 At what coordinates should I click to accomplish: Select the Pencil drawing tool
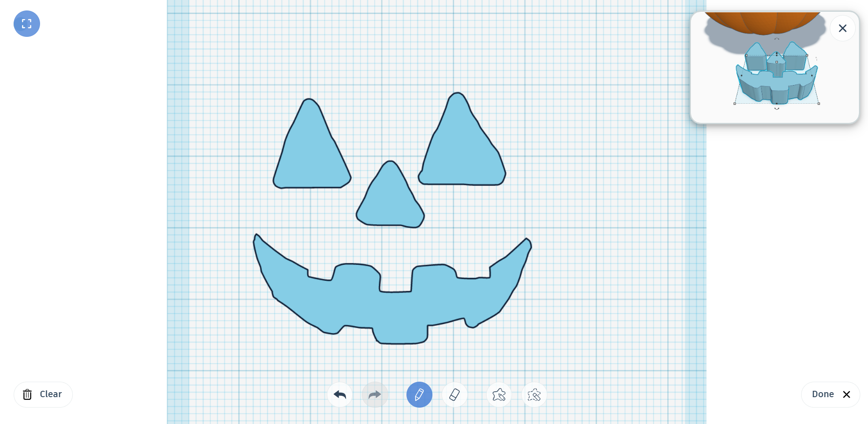click(419, 394)
